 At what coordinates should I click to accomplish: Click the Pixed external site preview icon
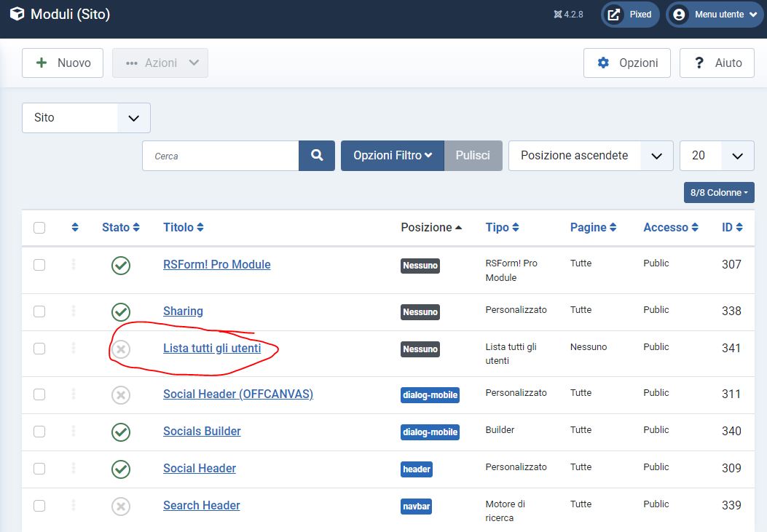point(615,15)
